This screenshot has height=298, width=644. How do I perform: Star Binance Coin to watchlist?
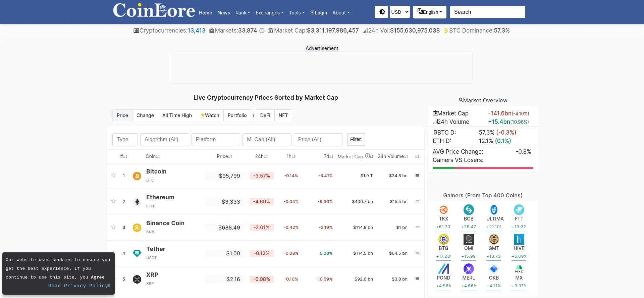(113, 227)
